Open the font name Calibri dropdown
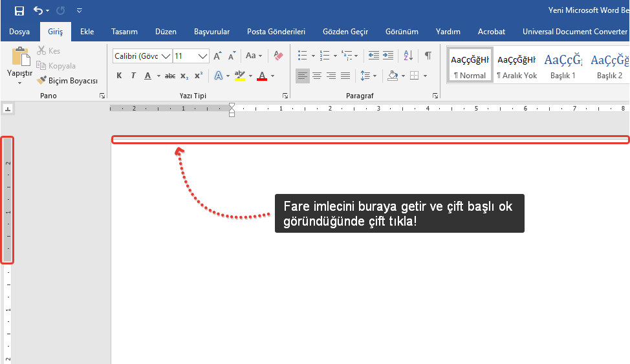Viewport: 630px width, 364px height. [166, 56]
